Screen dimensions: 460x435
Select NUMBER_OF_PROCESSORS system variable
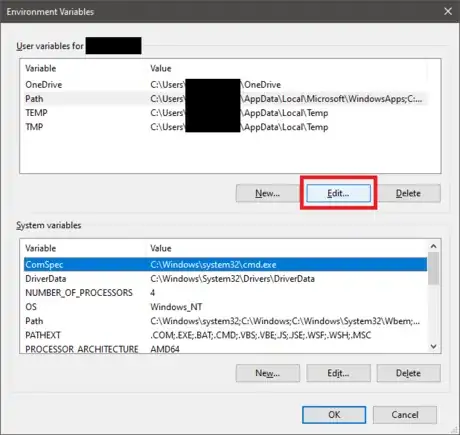pos(225,293)
